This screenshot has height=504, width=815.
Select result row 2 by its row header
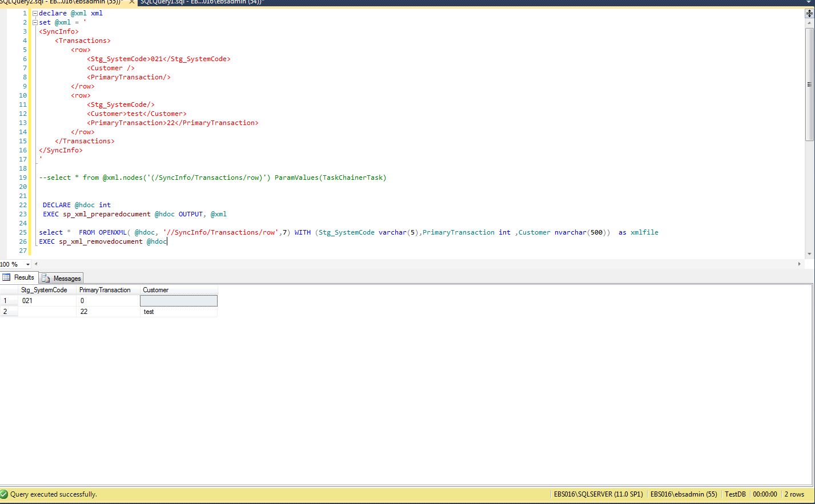coord(9,312)
